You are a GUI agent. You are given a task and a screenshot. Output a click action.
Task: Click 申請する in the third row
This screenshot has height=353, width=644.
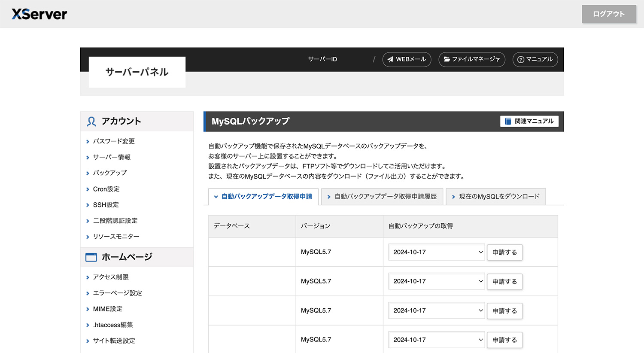pyautogui.click(x=505, y=311)
